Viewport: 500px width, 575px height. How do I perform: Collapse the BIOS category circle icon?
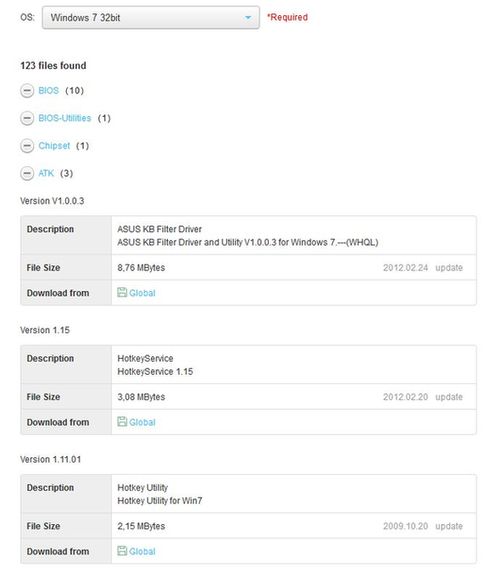coord(27,91)
